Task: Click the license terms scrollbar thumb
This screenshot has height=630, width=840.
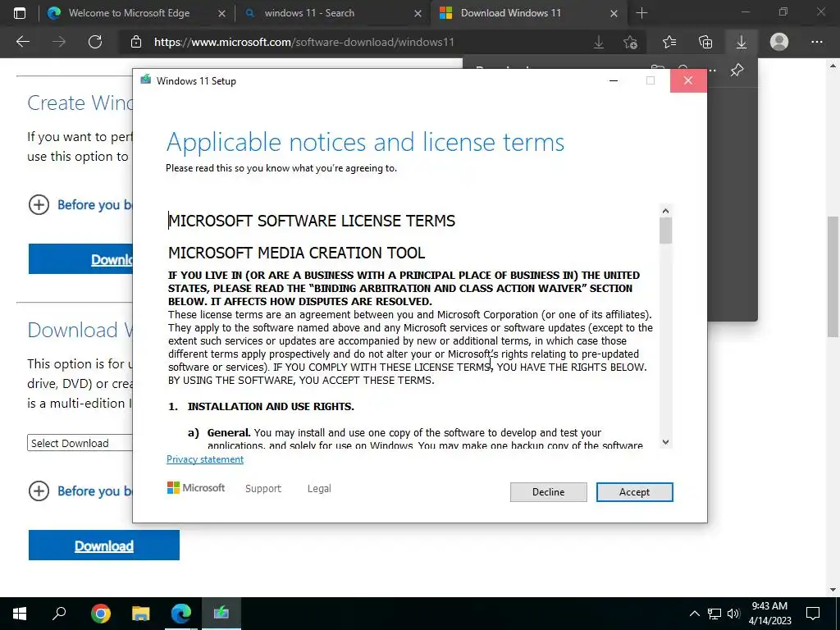Action: [x=665, y=231]
